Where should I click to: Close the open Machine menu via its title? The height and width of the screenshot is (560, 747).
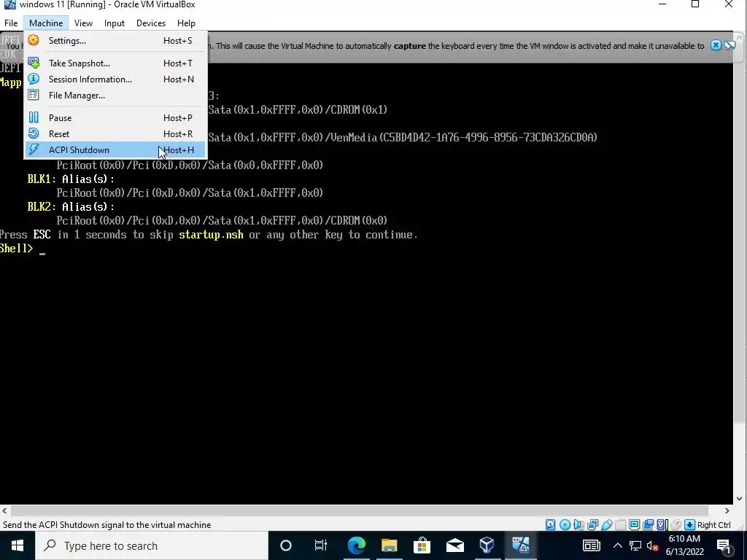tap(46, 23)
